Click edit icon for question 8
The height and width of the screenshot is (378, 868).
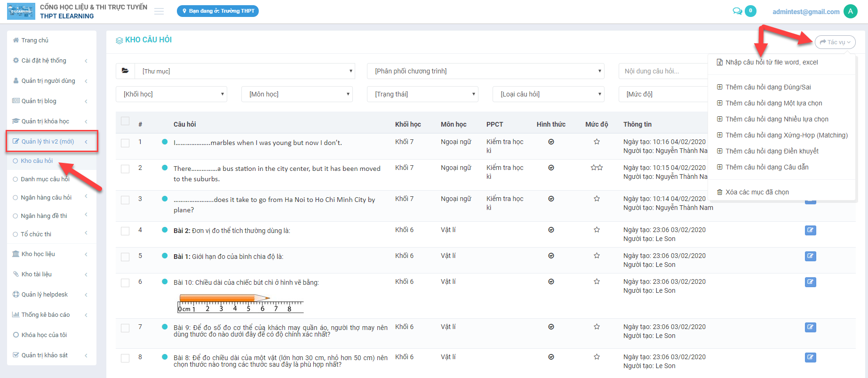pyautogui.click(x=810, y=357)
